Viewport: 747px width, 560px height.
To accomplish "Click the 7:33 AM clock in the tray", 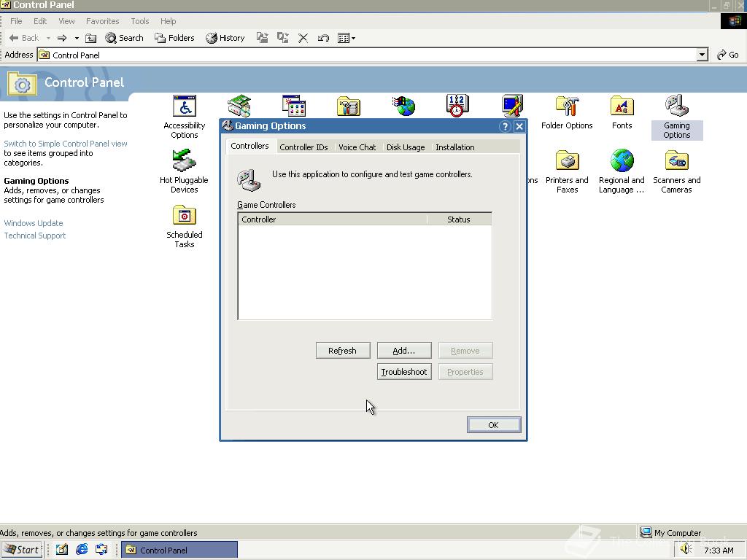I will click(719, 550).
